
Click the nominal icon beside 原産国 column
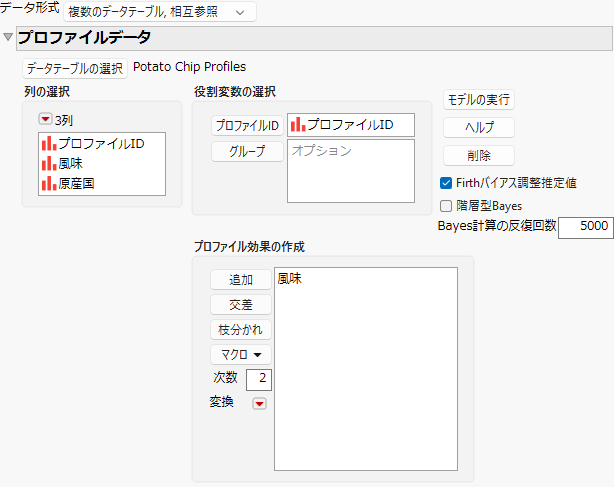pos(49,183)
